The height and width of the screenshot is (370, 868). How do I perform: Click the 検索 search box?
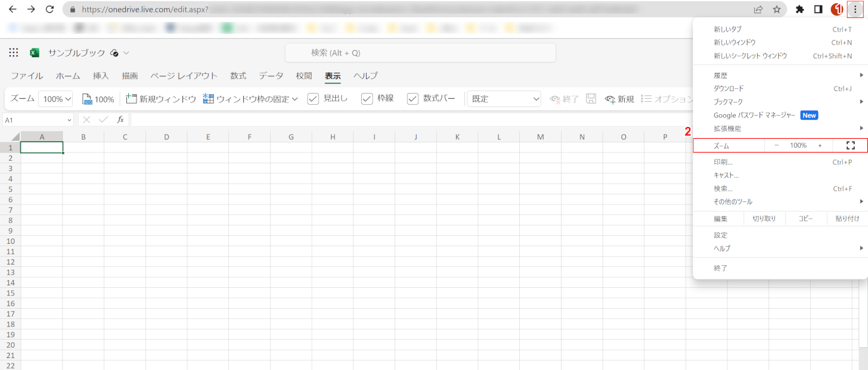click(420, 52)
